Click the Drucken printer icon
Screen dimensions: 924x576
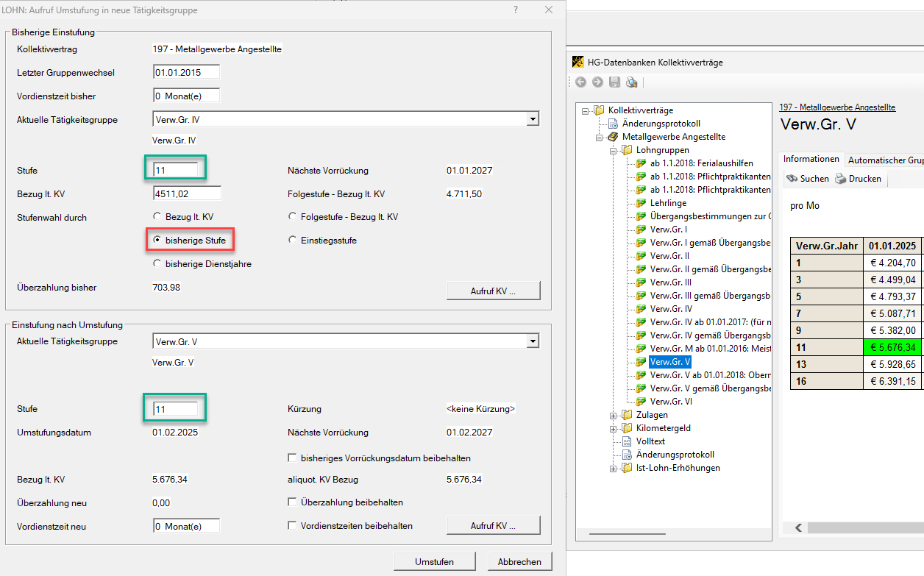click(840, 179)
